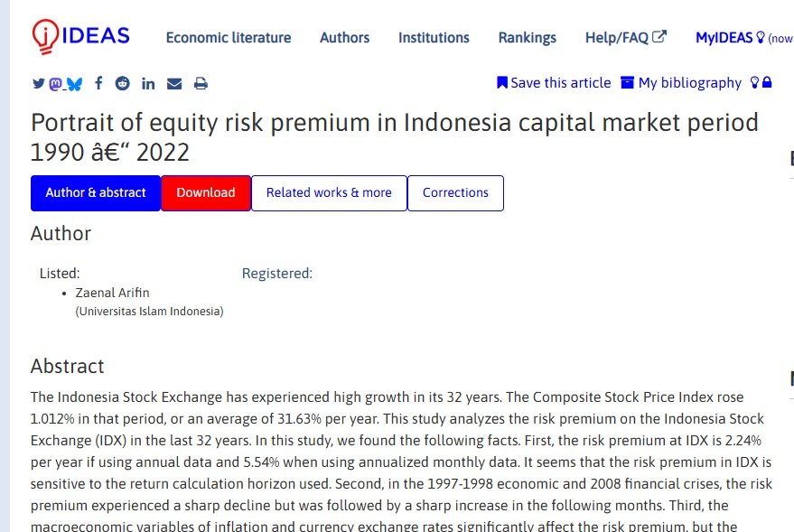
Task: Click the IDEAS logo
Action: [x=80, y=36]
